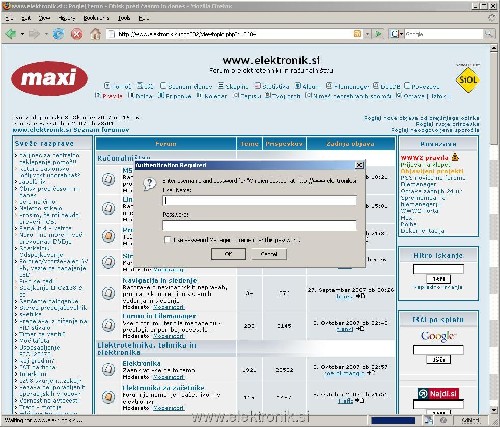
Task: Cancel the authentication dialog
Action: pos(269,254)
